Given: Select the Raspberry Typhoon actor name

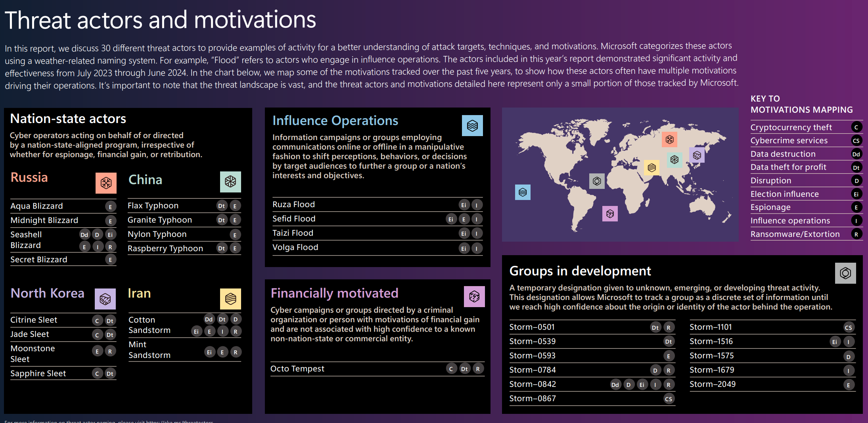Looking at the screenshot, I should click(165, 248).
